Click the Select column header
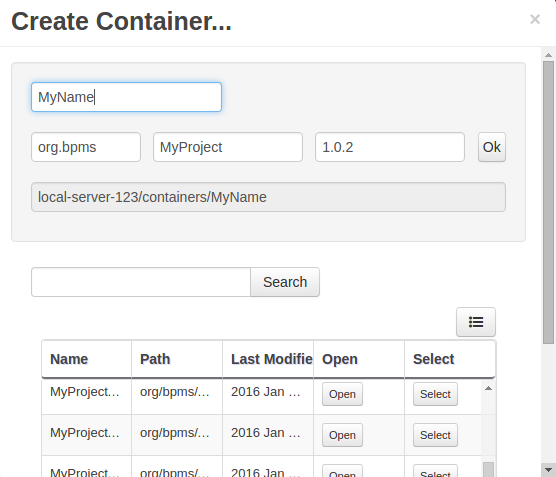Image resolution: width=556 pixels, height=477 pixels. pos(450,359)
